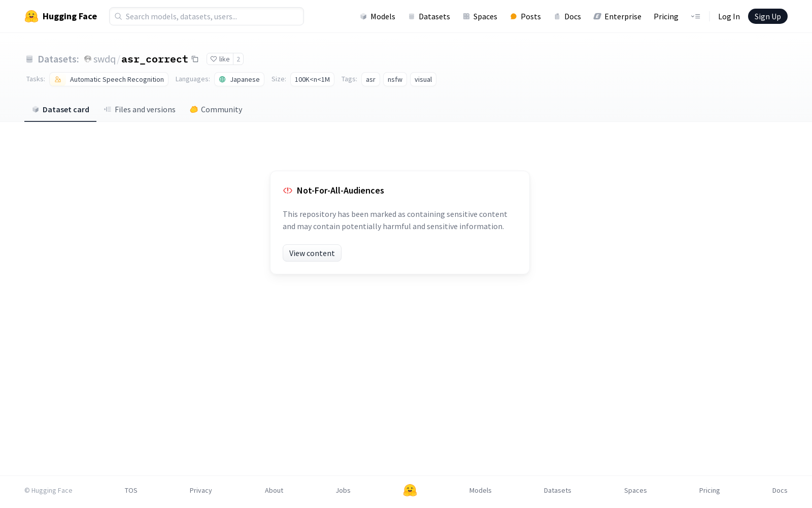The image size is (812, 508).
Task: Select the Automatic Speech Recognition task tag
Action: (109, 79)
